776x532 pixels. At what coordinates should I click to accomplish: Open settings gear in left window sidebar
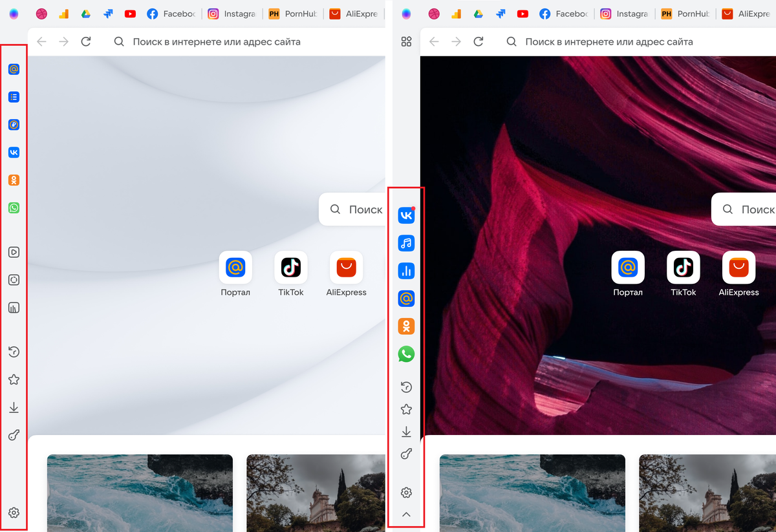tap(14, 513)
